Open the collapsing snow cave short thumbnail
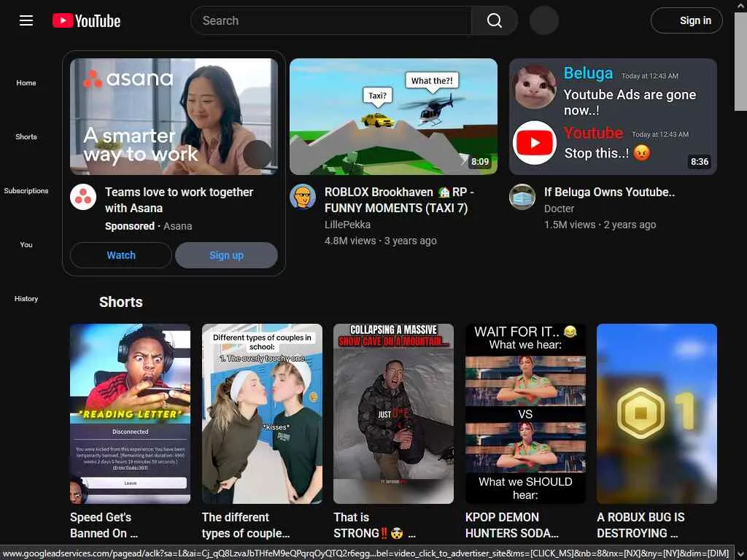747x560 pixels. click(393, 414)
